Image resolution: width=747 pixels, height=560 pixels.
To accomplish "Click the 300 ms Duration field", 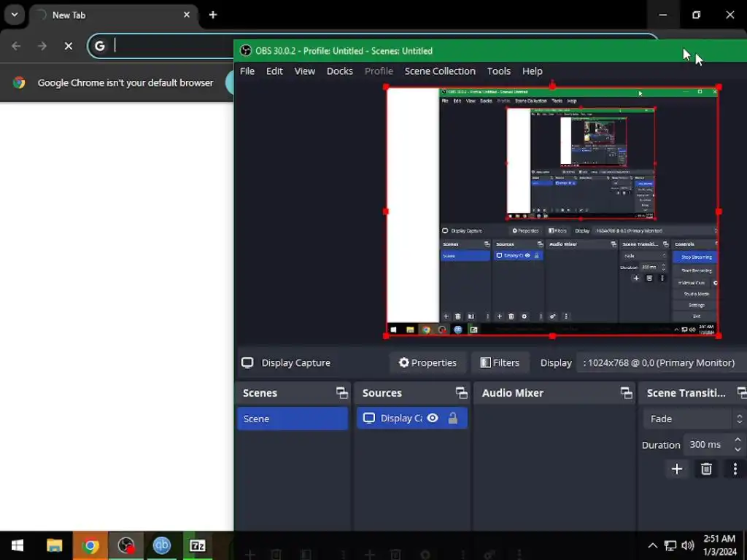I will (708, 444).
